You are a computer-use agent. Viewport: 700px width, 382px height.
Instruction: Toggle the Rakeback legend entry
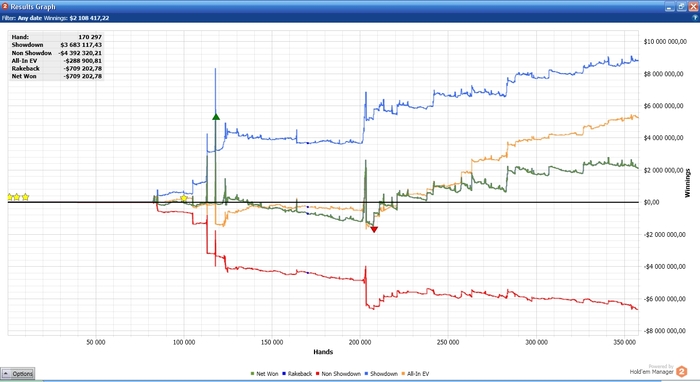click(x=297, y=374)
